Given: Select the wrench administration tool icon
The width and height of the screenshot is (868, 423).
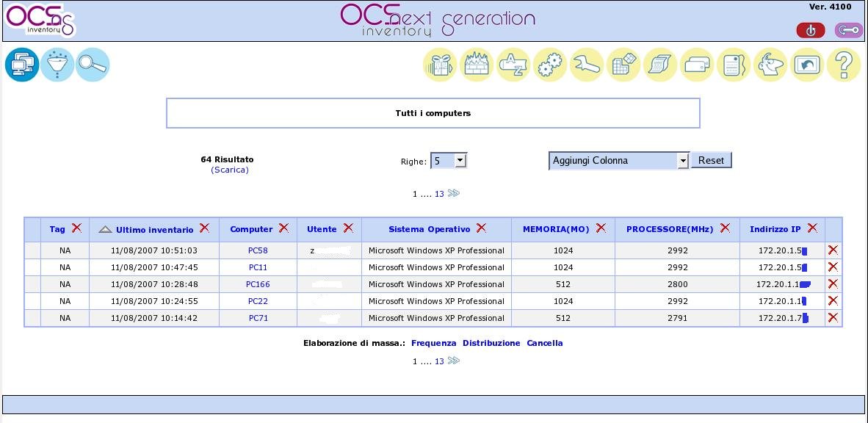Looking at the screenshot, I should (x=586, y=65).
